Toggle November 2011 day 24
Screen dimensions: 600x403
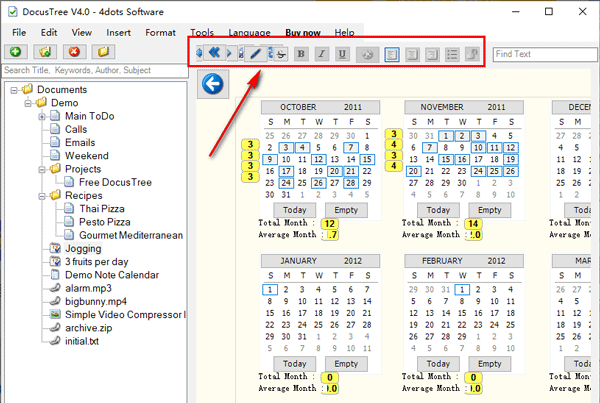[478, 171]
